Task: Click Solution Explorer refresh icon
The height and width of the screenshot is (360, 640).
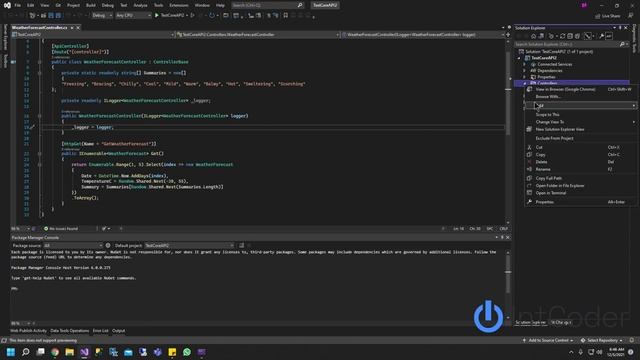Action: click(x=562, y=36)
